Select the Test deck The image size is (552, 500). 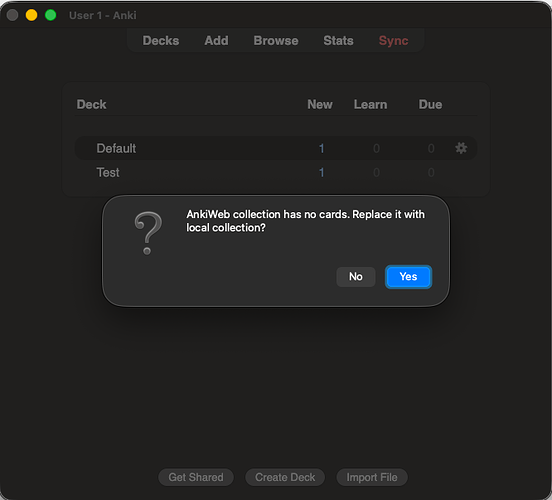pyautogui.click(x=108, y=173)
